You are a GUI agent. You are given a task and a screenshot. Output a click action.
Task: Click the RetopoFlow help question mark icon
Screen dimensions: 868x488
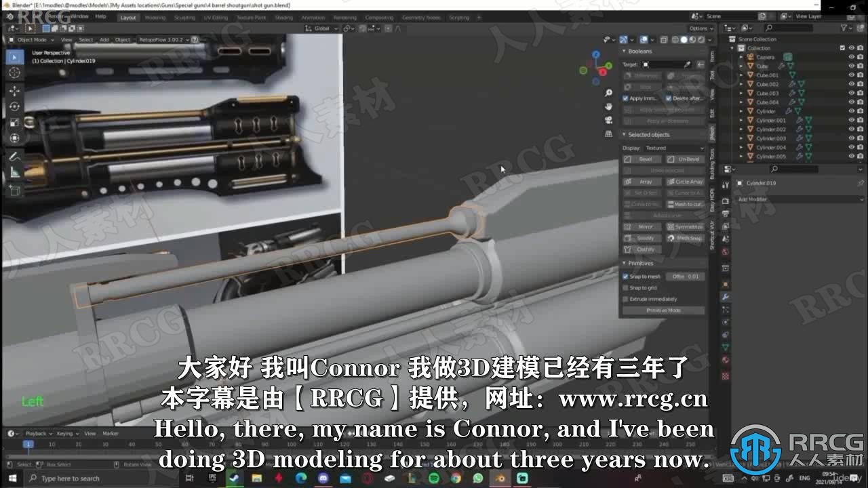point(195,39)
